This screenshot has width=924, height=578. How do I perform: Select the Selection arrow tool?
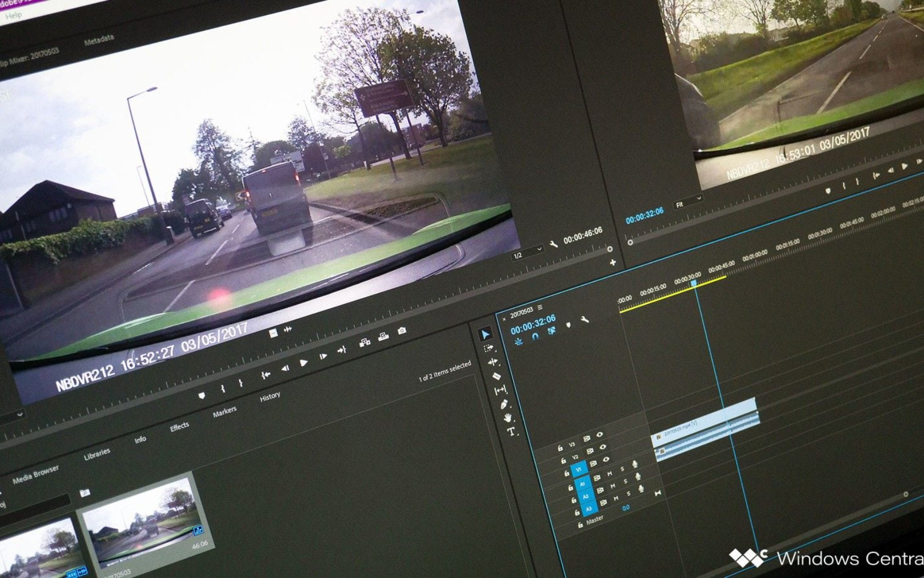[485, 334]
